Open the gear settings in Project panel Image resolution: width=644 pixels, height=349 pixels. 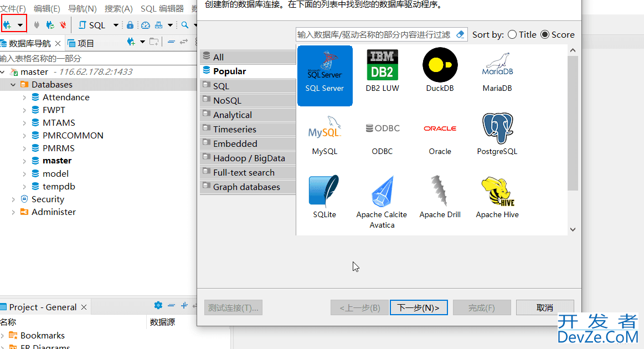coord(158,305)
